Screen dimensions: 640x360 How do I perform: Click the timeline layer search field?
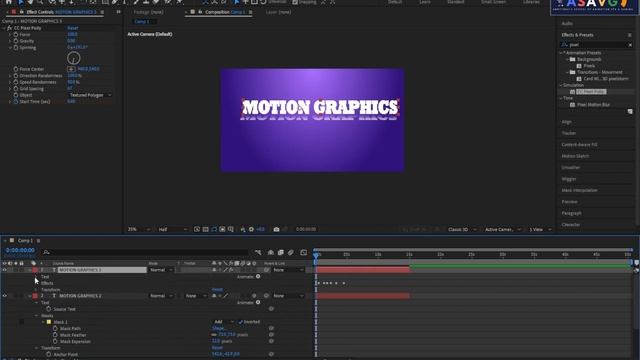(146, 253)
